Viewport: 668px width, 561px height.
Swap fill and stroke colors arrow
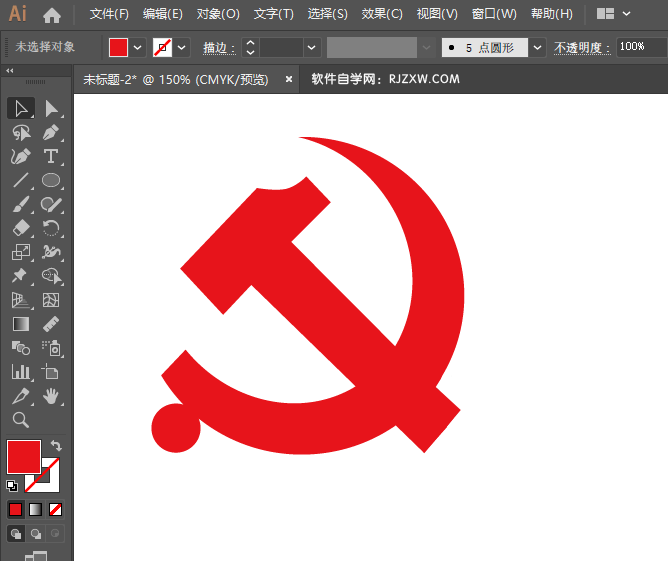56,446
